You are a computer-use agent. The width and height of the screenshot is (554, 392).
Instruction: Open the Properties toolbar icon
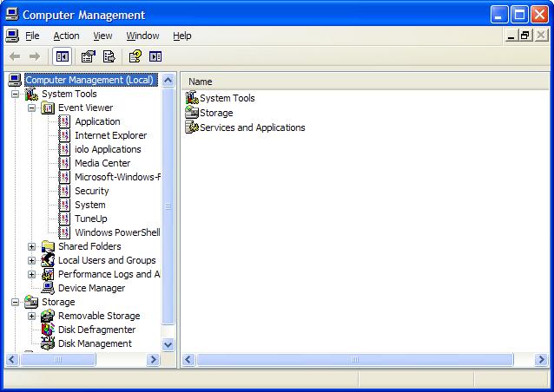coord(89,56)
